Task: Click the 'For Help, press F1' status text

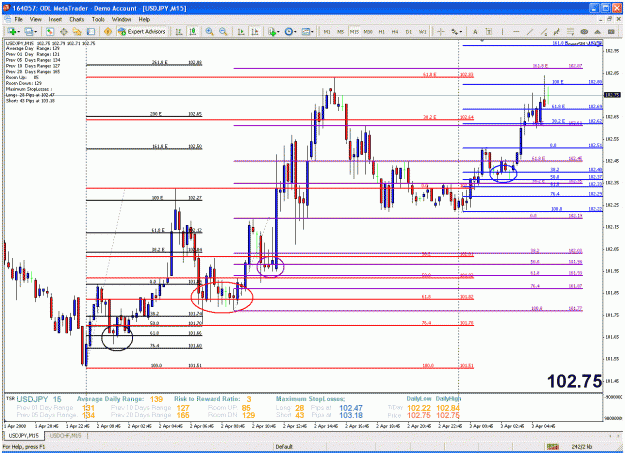Action: (24, 447)
